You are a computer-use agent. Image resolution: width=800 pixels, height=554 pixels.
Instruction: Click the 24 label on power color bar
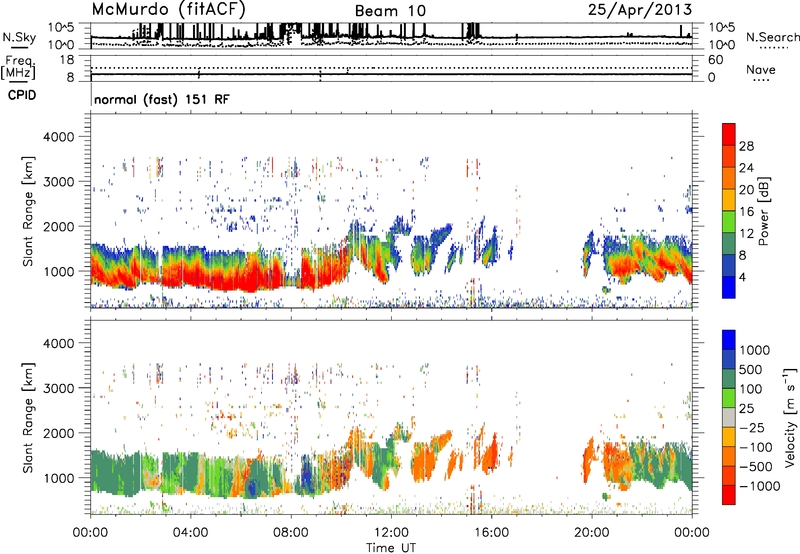(746, 168)
